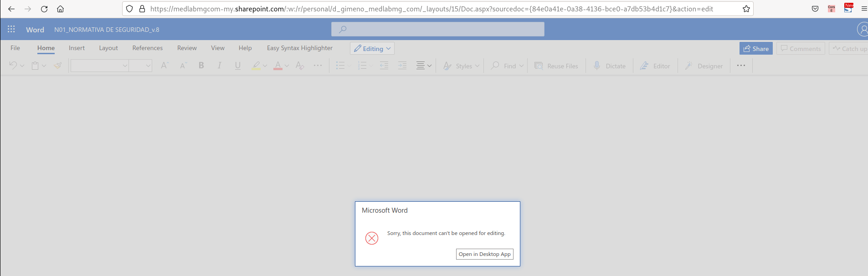Click the numbered list icon

362,66
